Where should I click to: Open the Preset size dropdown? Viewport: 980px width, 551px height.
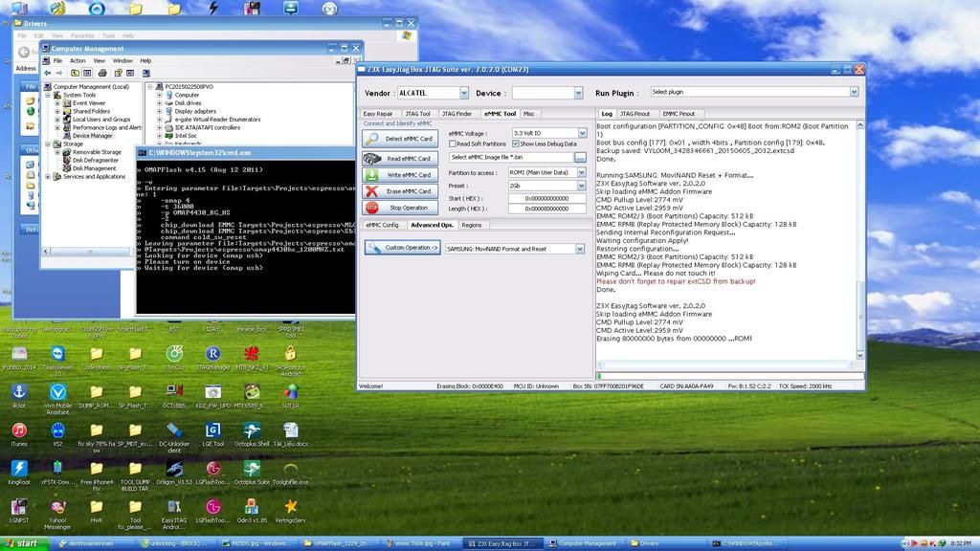point(581,186)
